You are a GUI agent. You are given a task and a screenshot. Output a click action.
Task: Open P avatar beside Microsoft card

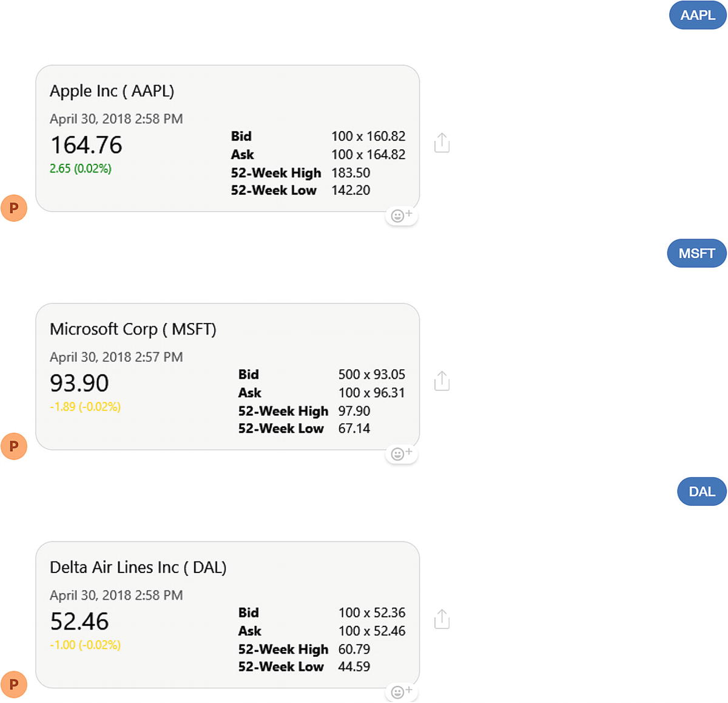(14, 446)
